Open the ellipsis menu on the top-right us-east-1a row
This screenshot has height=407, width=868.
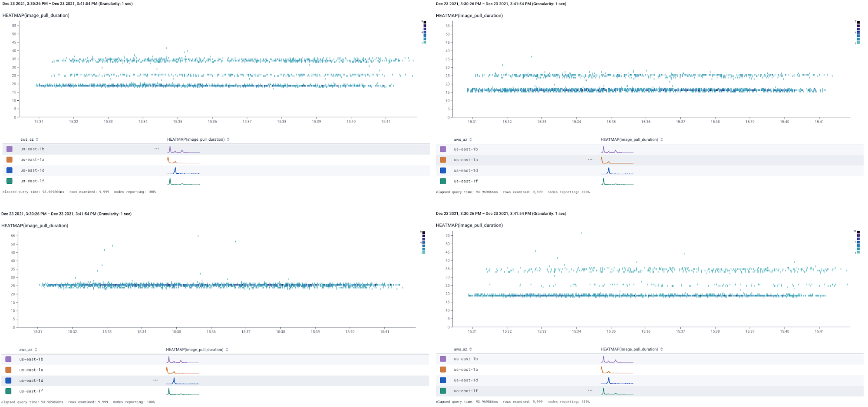coord(590,160)
